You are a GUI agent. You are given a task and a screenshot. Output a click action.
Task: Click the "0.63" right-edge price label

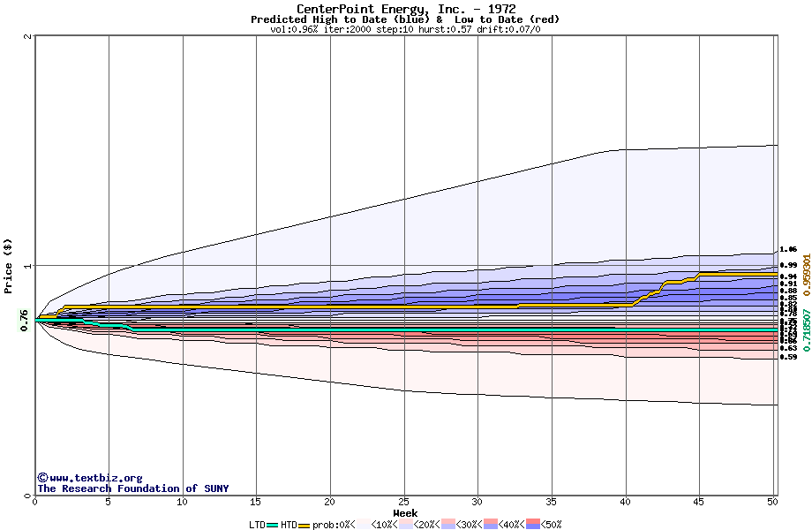point(788,349)
